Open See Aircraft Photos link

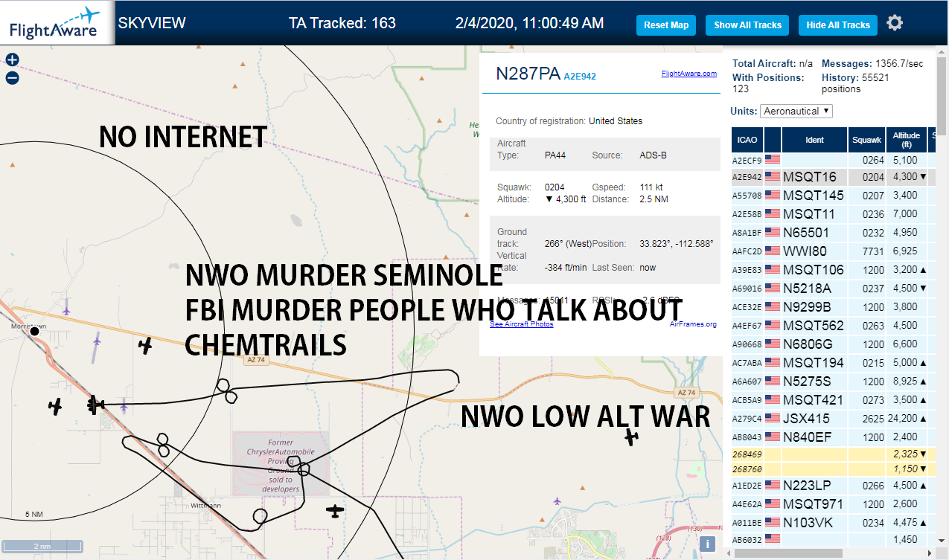[x=521, y=324]
